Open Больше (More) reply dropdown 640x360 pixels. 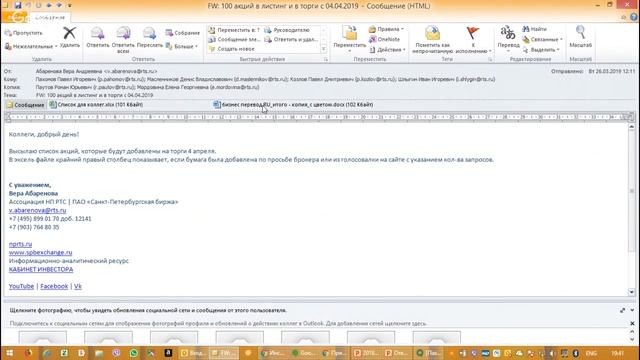(182, 47)
